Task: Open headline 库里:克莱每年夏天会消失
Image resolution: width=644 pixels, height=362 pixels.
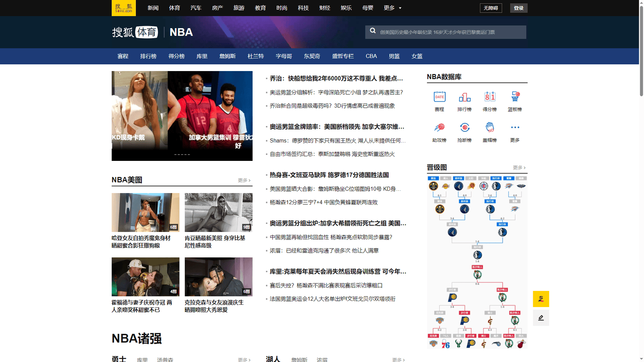Action: coord(338,271)
